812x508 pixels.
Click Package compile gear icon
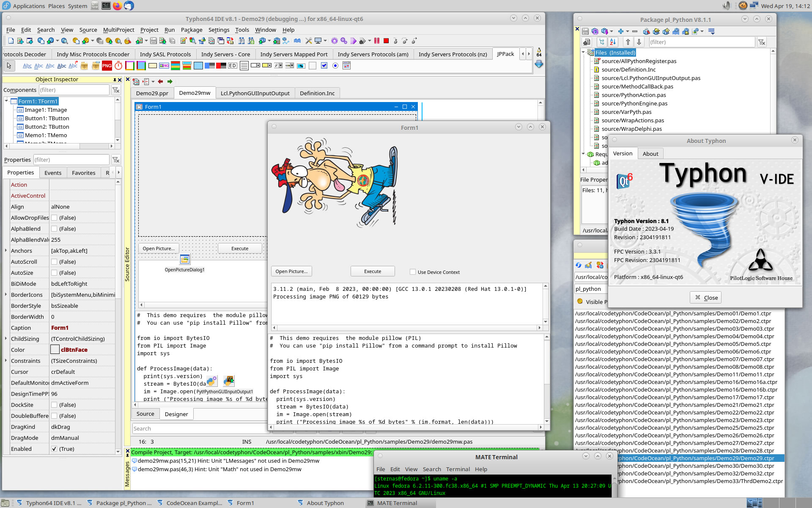coord(595,31)
